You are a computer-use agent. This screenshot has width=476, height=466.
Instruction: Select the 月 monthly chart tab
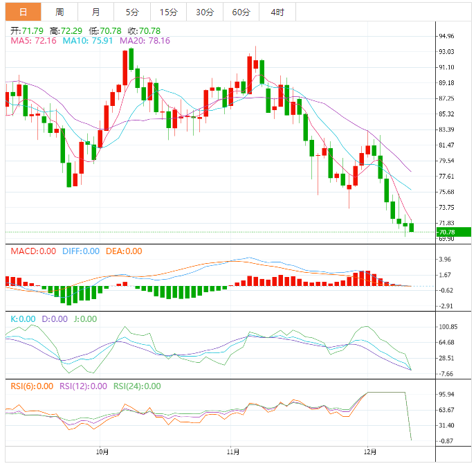coord(95,12)
